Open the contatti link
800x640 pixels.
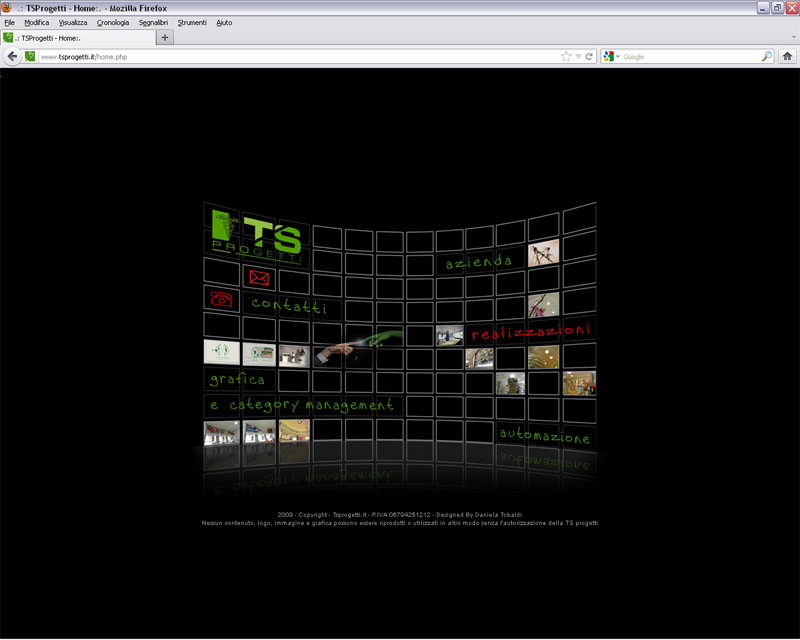(289, 304)
